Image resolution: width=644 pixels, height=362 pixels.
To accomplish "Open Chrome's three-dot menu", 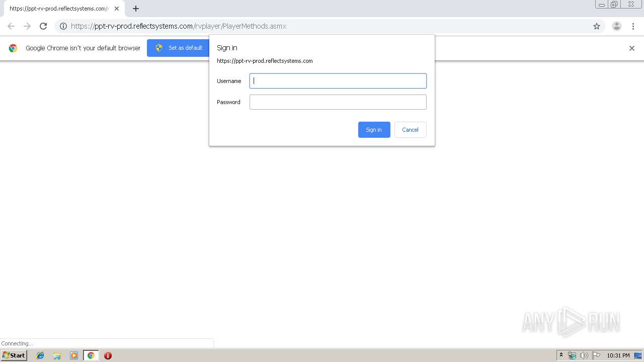I will pyautogui.click(x=633, y=26).
